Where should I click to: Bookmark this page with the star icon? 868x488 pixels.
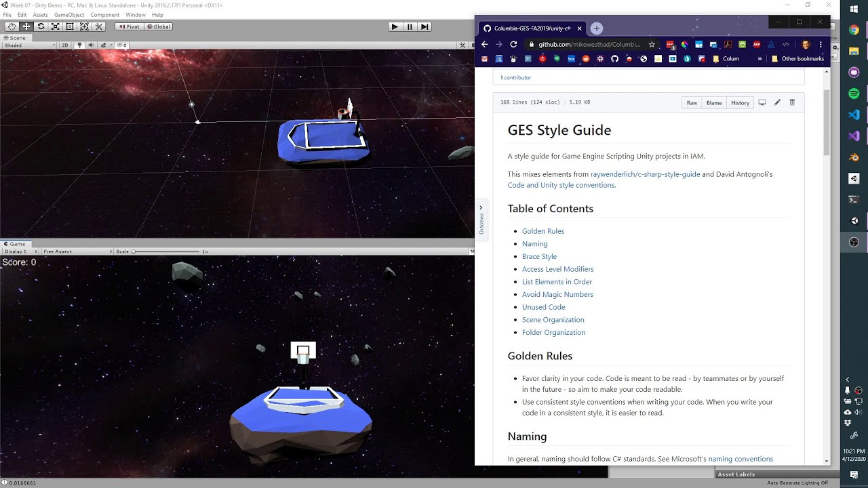(652, 44)
